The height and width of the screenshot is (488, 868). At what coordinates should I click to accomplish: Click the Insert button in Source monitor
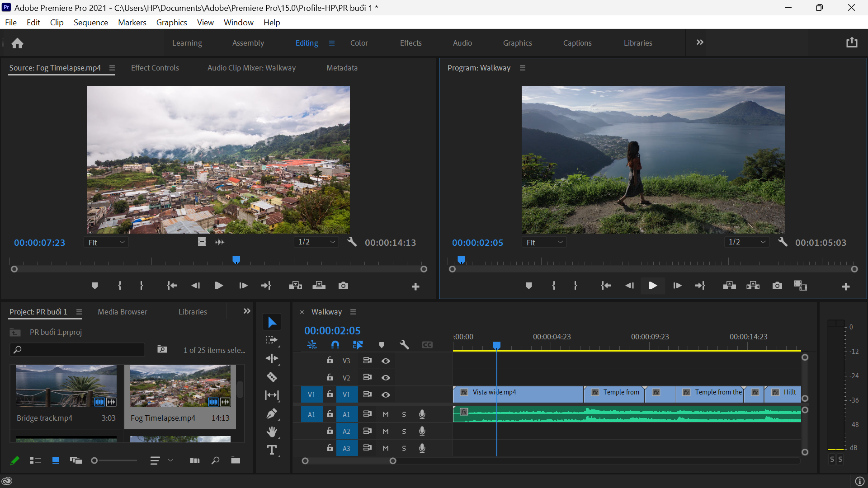pyautogui.click(x=295, y=286)
